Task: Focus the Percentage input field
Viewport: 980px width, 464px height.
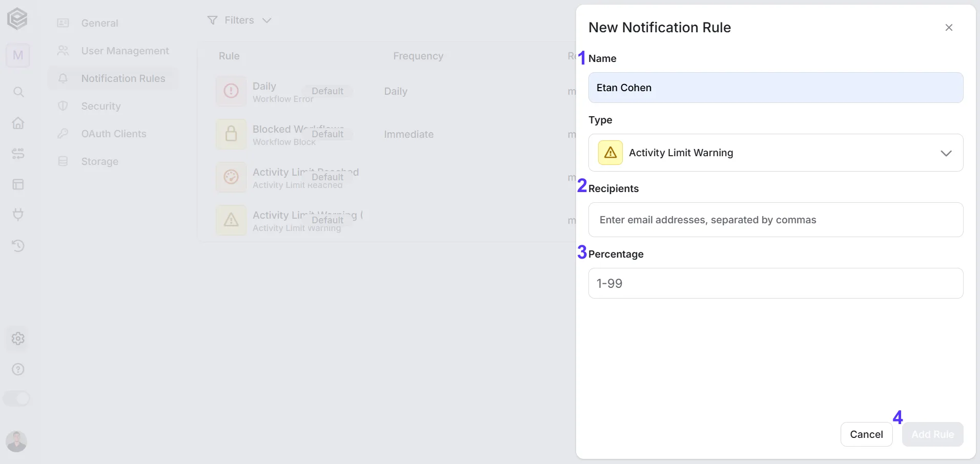Action: [x=775, y=283]
